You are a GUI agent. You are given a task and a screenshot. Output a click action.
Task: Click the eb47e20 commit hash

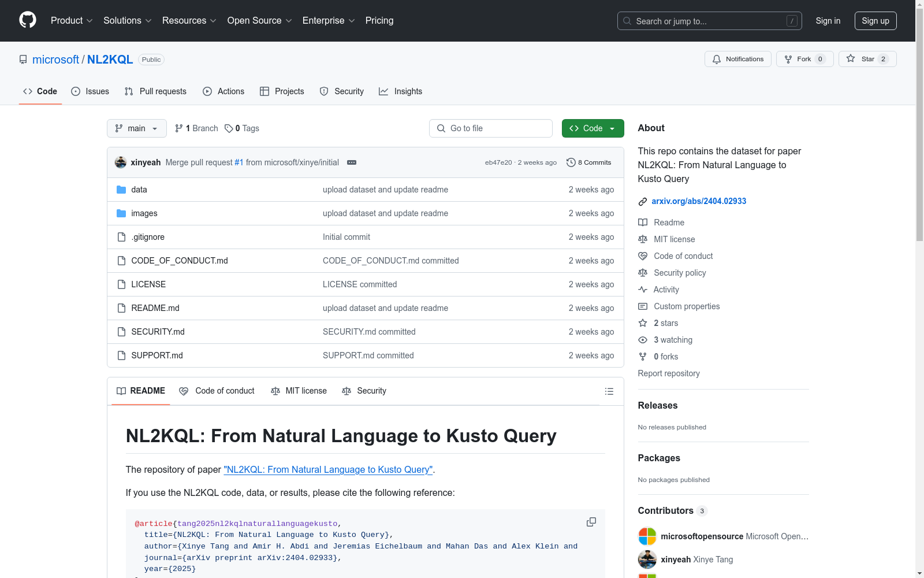click(x=498, y=162)
